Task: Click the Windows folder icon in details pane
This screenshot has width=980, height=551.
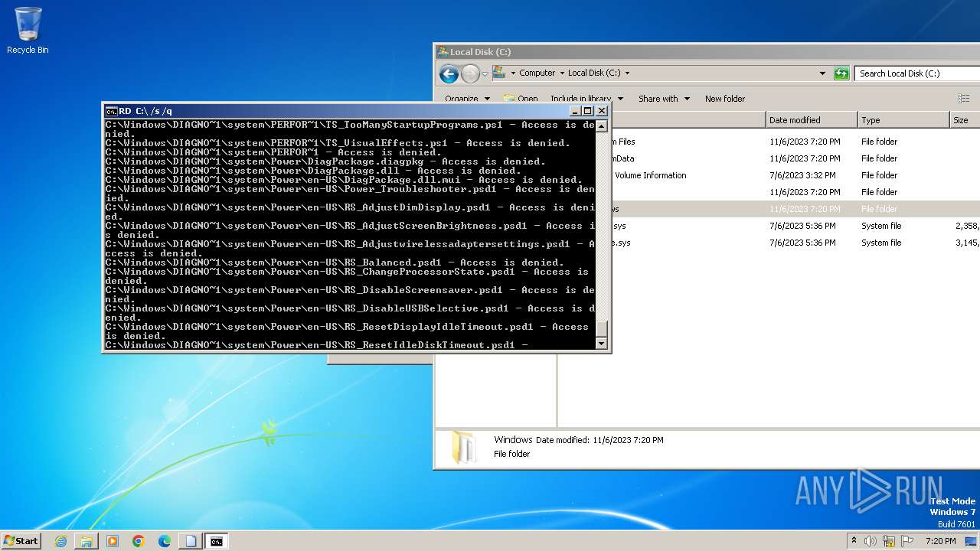Action: [x=463, y=447]
